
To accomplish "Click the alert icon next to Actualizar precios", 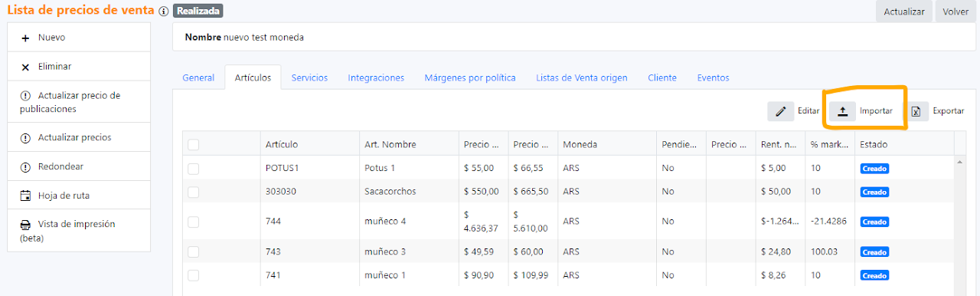I will (25, 138).
